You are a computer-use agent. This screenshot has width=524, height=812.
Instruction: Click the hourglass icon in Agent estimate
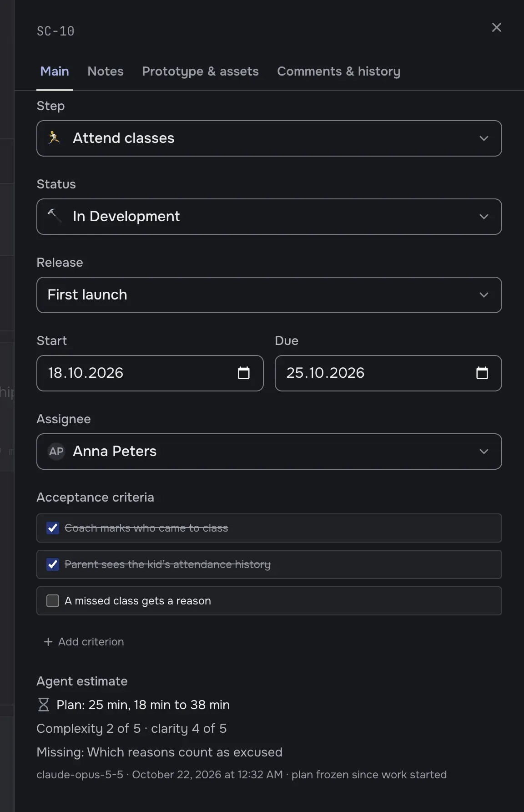coord(44,705)
